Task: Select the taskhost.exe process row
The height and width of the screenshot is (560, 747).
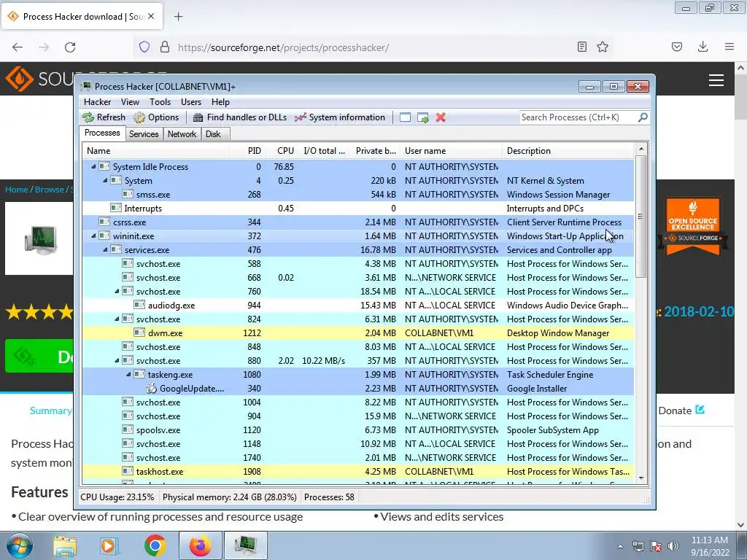Action: pos(357,472)
